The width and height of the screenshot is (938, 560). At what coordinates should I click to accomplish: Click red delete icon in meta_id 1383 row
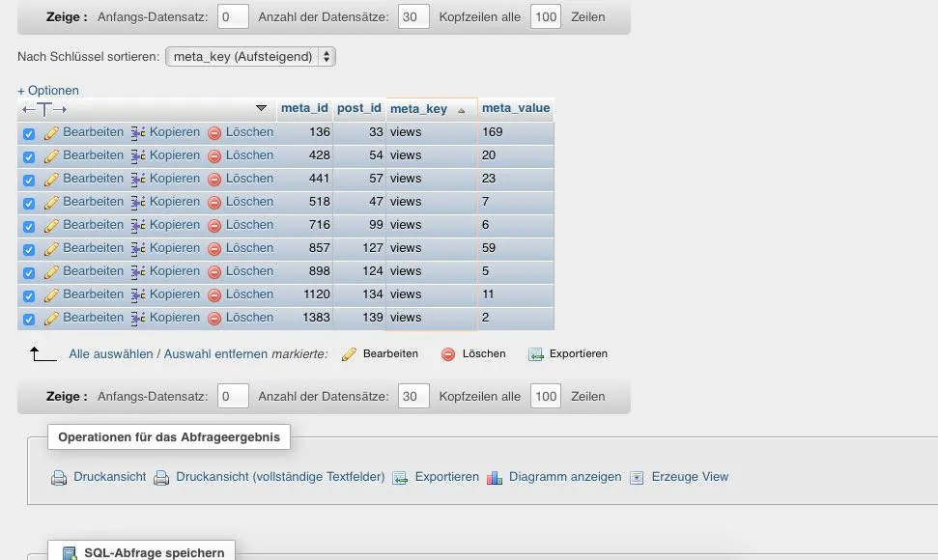tap(214, 319)
